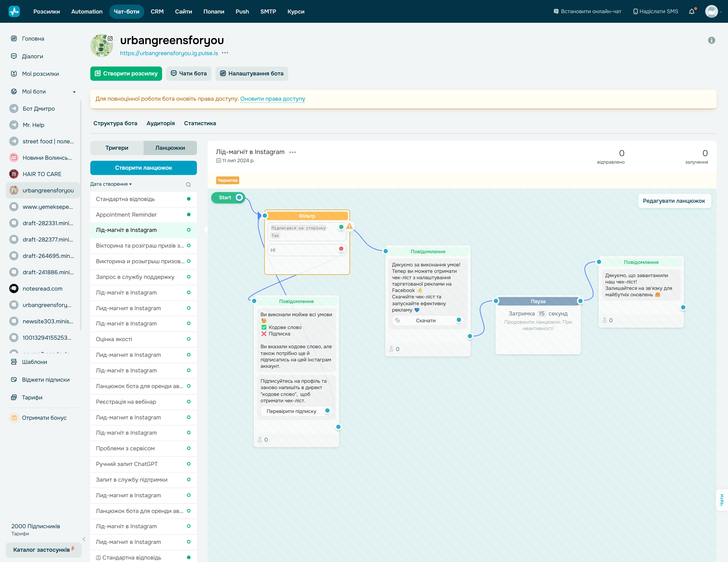Toggle status dot of Appointment Reminder chain
The width and height of the screenshot is (728, 562).
189,214
